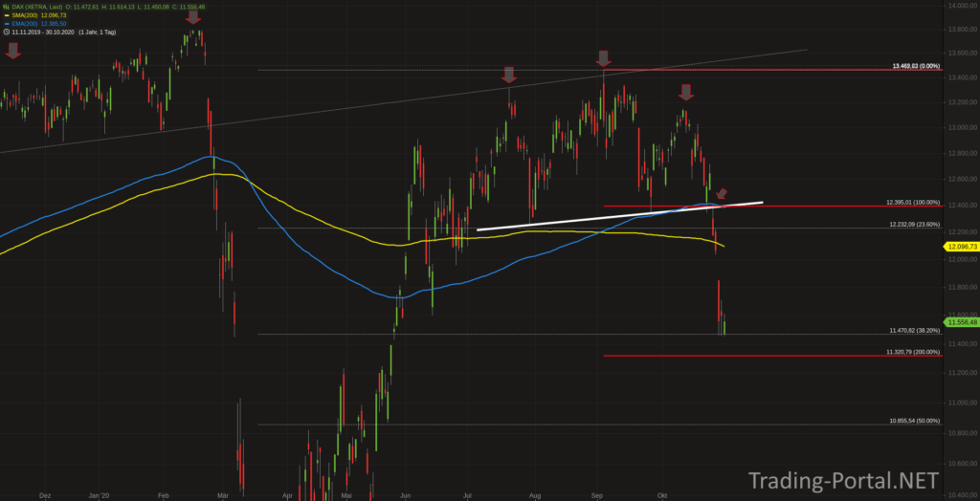
Task: Click the yellow SMA(200) legend color marker
Action: pyautogui.click(x=7, y=15)
